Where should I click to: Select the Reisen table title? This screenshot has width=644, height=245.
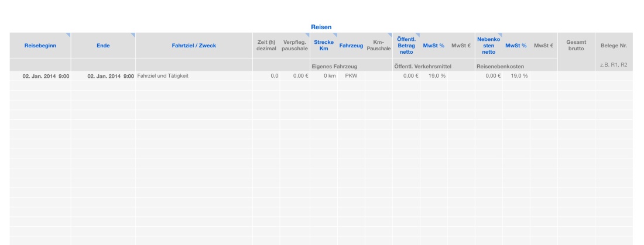321,27
